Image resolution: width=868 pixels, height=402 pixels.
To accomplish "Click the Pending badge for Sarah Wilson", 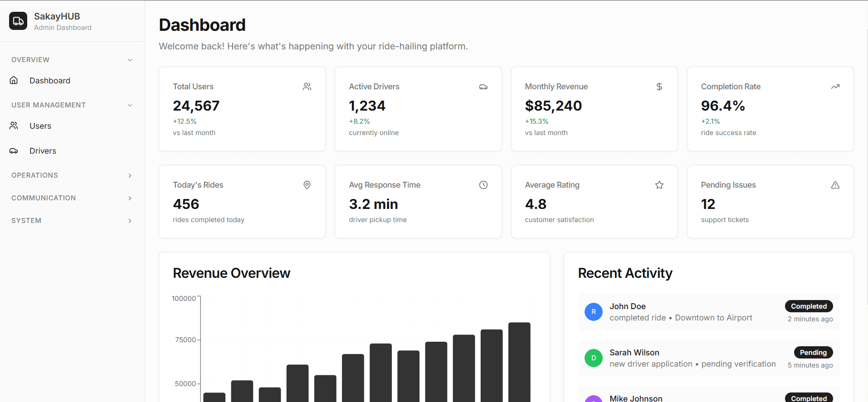I will pos(813,353).
